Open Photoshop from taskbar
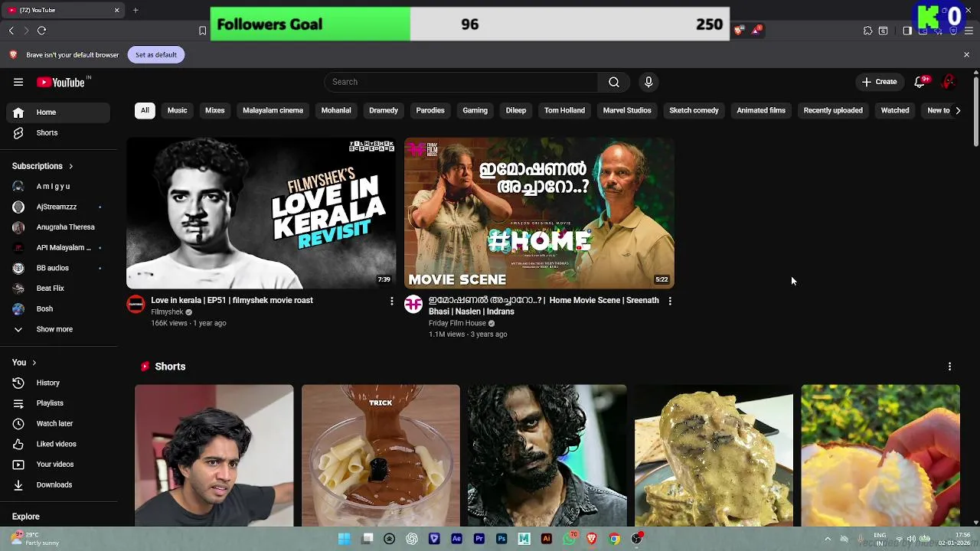This screenshot has height=551, width=980. 501,539
